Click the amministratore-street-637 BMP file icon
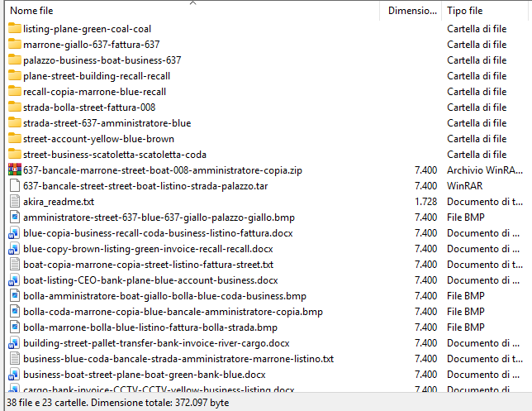 [x=14, y=217]
